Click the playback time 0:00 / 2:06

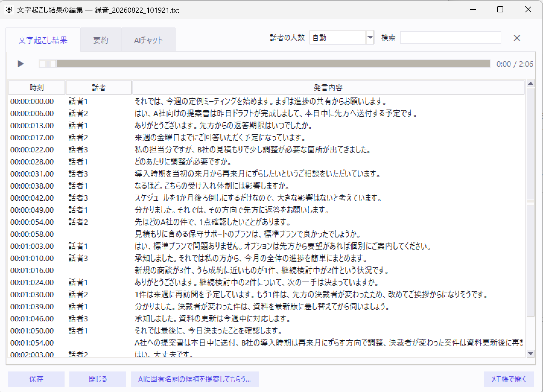(515, 64)
